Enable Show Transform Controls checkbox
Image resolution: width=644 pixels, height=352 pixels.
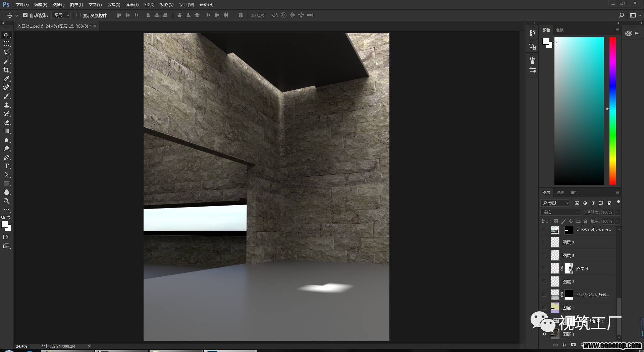tap(78, 15)
